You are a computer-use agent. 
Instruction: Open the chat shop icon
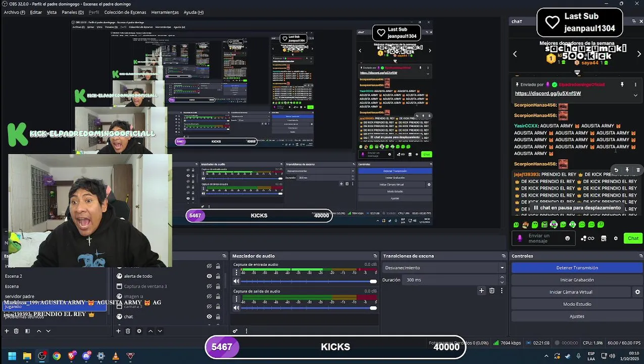604,239
